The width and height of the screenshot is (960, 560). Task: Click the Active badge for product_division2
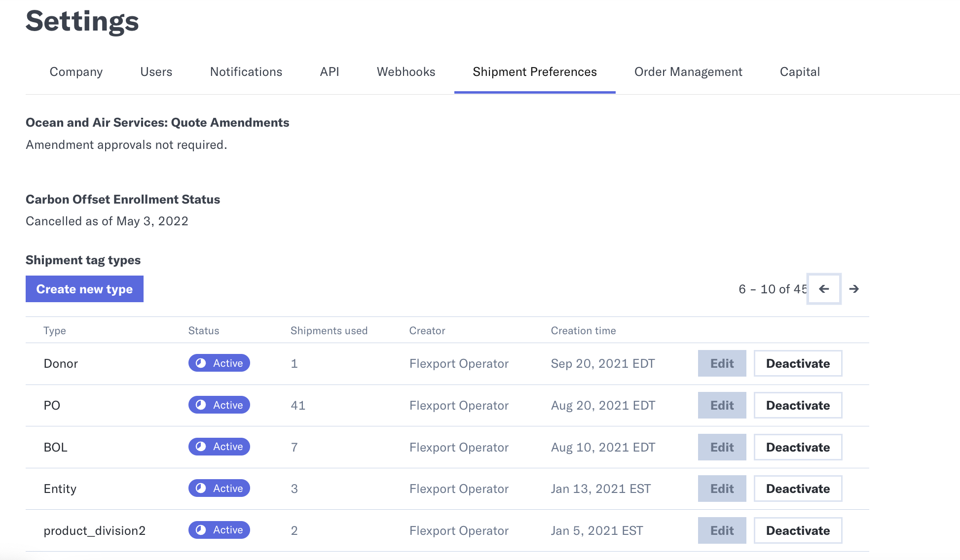click(x=219, y=530)
